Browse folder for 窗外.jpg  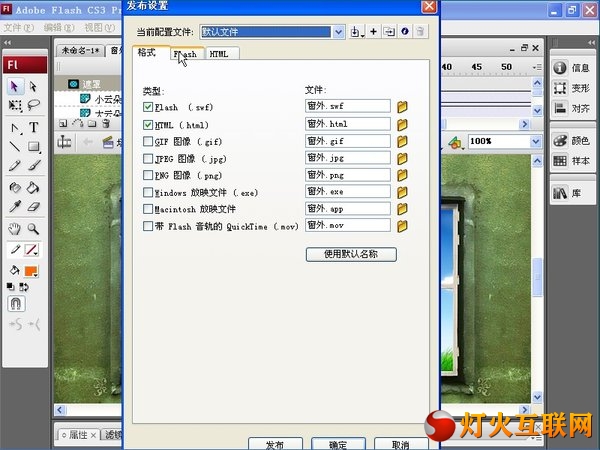coord(402,158)
